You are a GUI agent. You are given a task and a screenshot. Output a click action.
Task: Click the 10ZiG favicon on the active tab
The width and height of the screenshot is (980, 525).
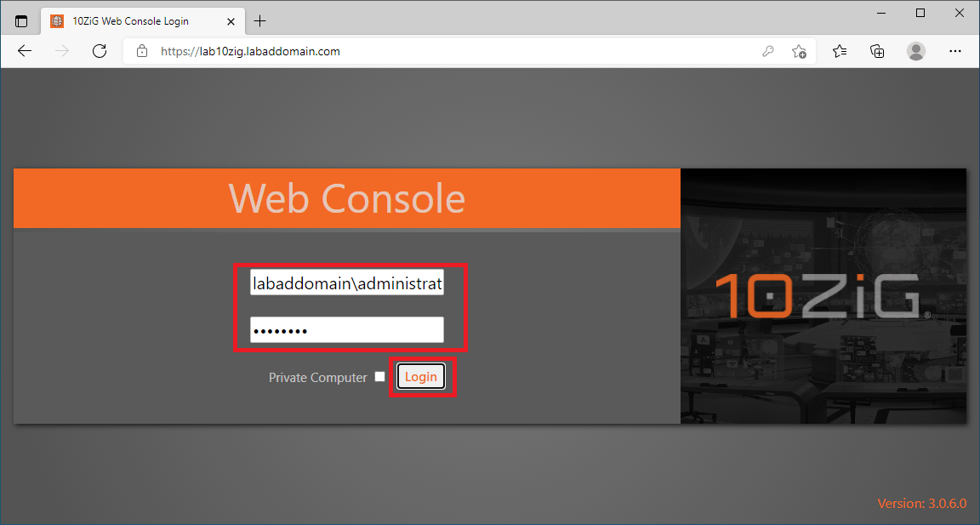[x=56, y=20]
